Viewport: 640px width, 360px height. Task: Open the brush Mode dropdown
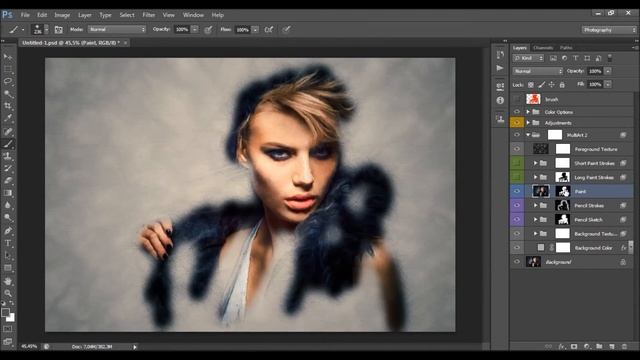[117, 29]
